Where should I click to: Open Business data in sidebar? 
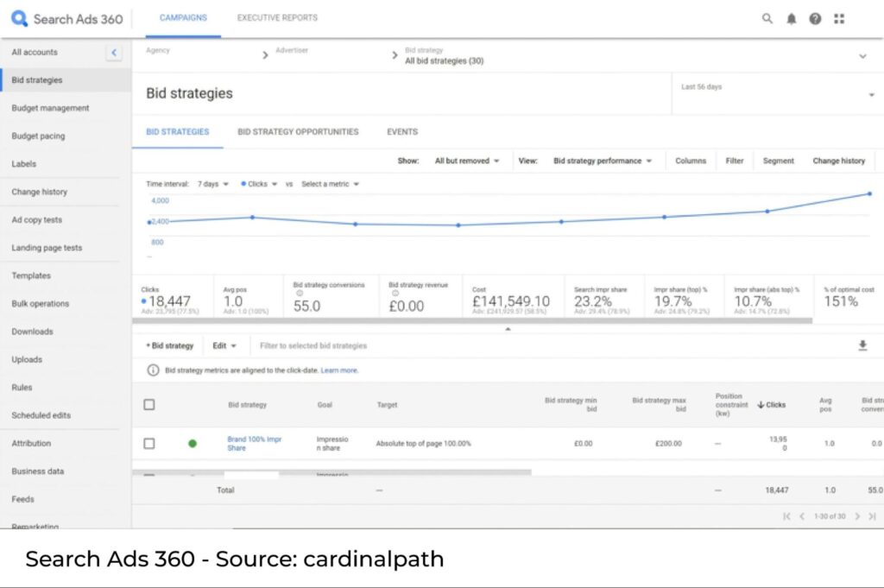[x=38, y=471]
